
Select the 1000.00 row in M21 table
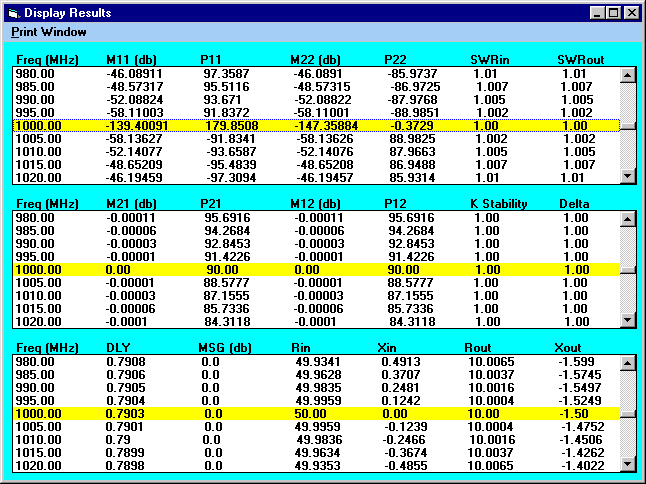[316, 269]
